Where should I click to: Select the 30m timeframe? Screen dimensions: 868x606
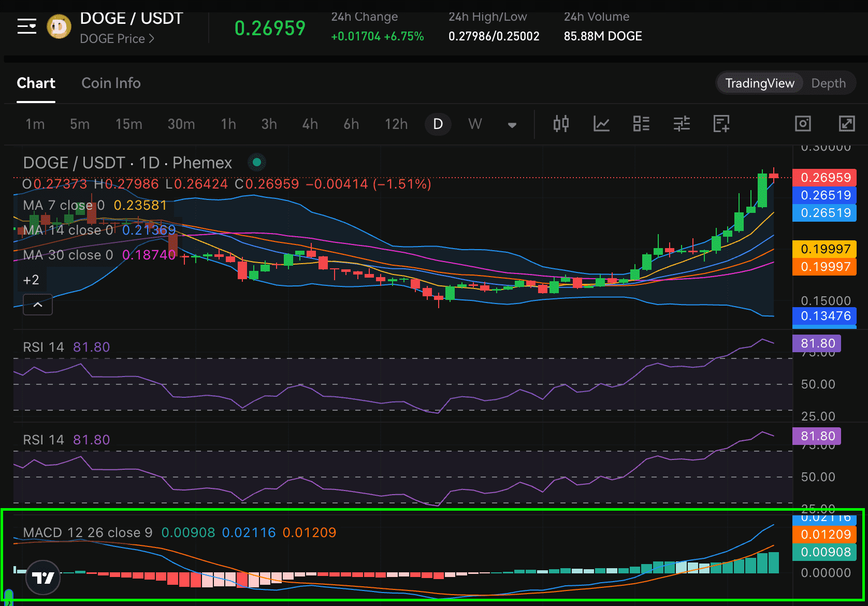coord(181,124)
